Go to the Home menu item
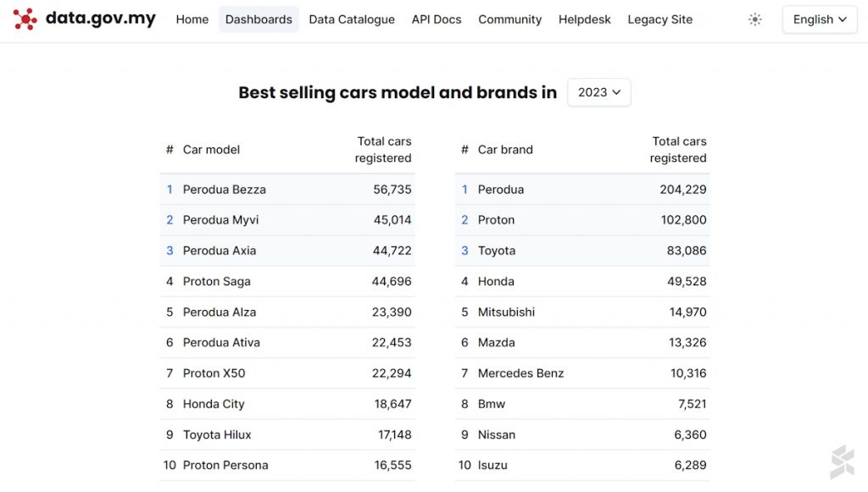The width and height of the screenshot is (868, 492). (x=192, y=19)
